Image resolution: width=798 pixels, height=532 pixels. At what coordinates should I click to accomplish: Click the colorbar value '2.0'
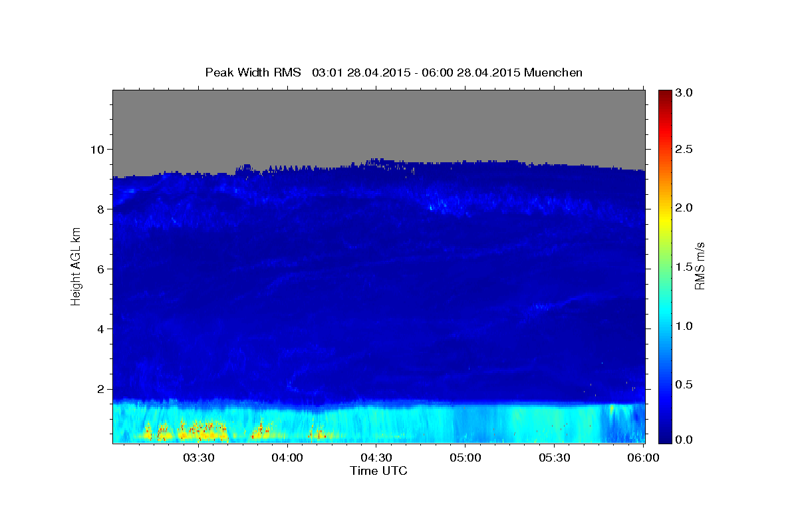click(x=684, y=207)
